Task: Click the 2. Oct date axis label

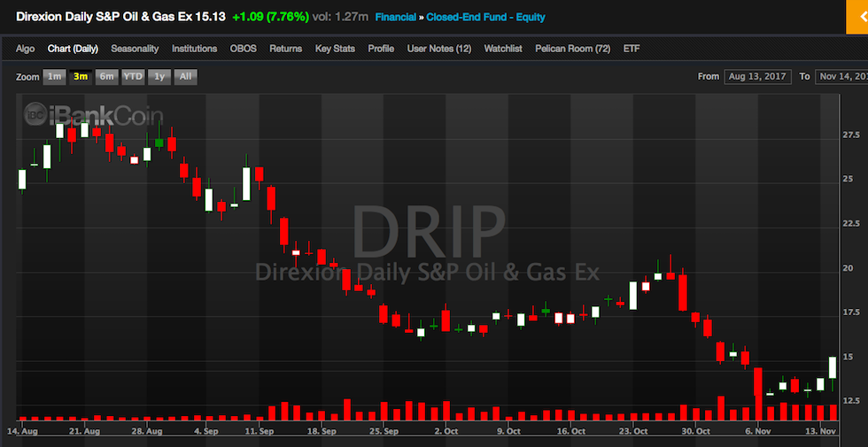Action: [x=446, y=430]
